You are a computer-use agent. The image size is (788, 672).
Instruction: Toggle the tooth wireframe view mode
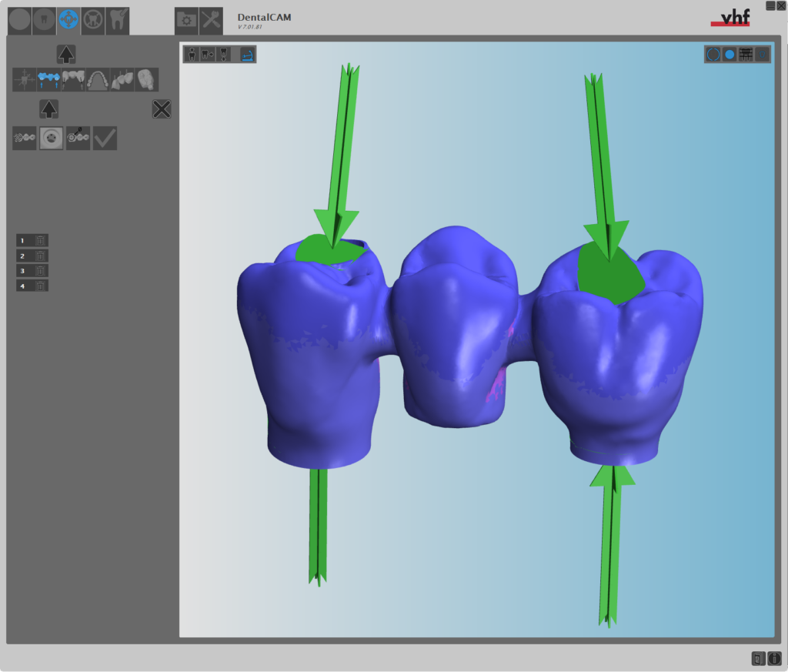tap(746, 54)
